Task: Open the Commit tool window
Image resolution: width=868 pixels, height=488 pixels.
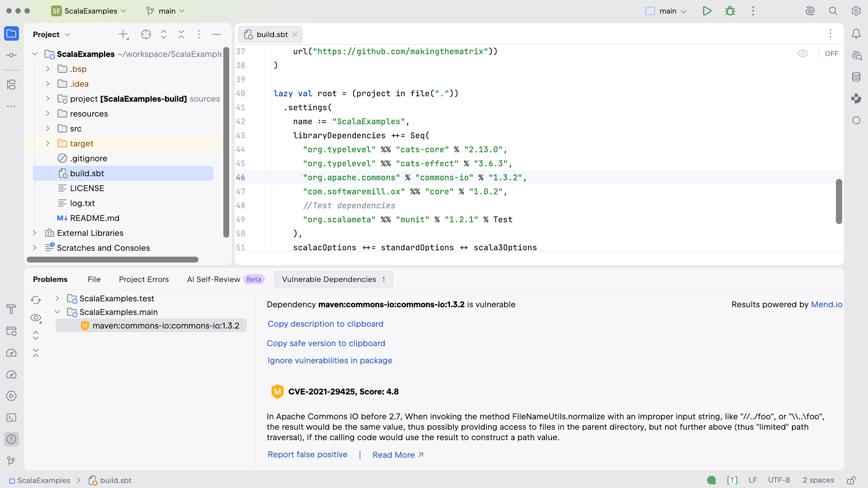Action: (x=11, y=55)
